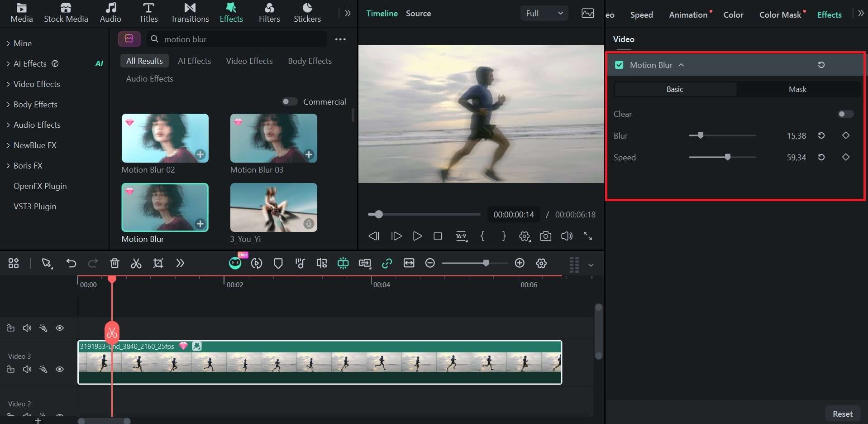Image resolution: width=868 pixels, height=424 pixels.
Task: Zoom in timeline with plus icon
Action: coord(520,263)
